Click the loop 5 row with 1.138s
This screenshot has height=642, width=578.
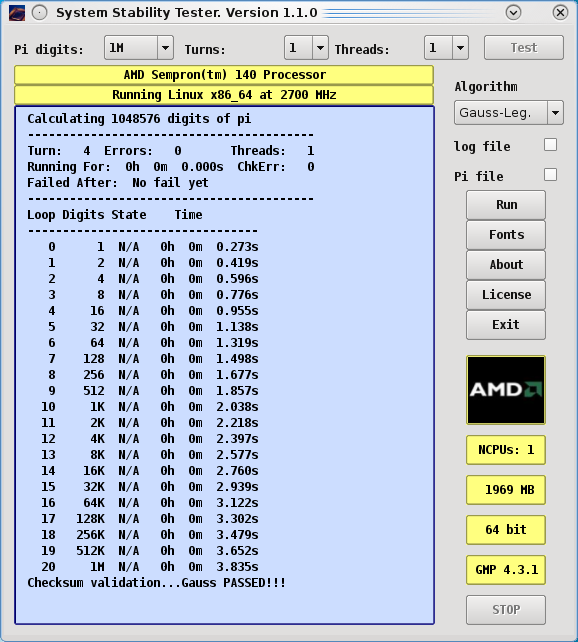(153, 327)
